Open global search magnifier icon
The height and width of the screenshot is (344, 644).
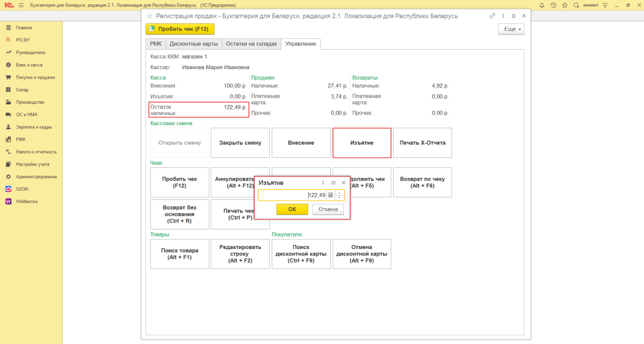pyautogui.click(x=576, y=5)
